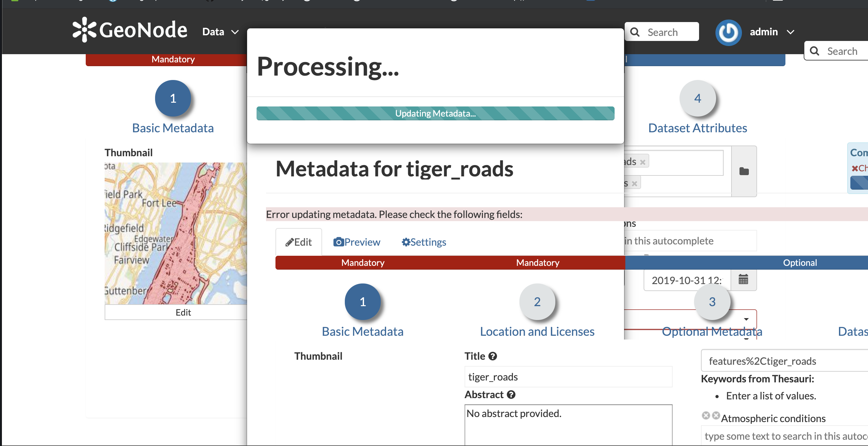Screen dimensions: 868x446
Task: Click the search magnifier icon in navbar
Action: tap(635, 32)
